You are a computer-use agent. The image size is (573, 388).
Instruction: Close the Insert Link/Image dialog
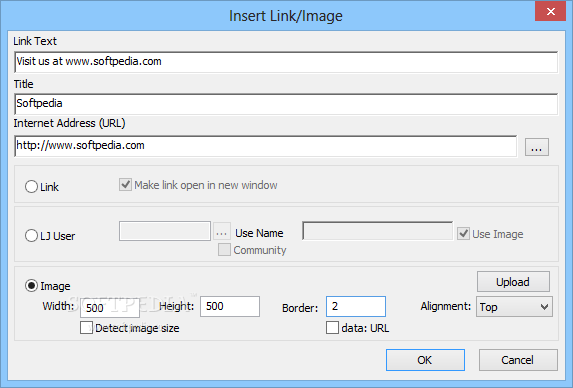click(550, 12)
